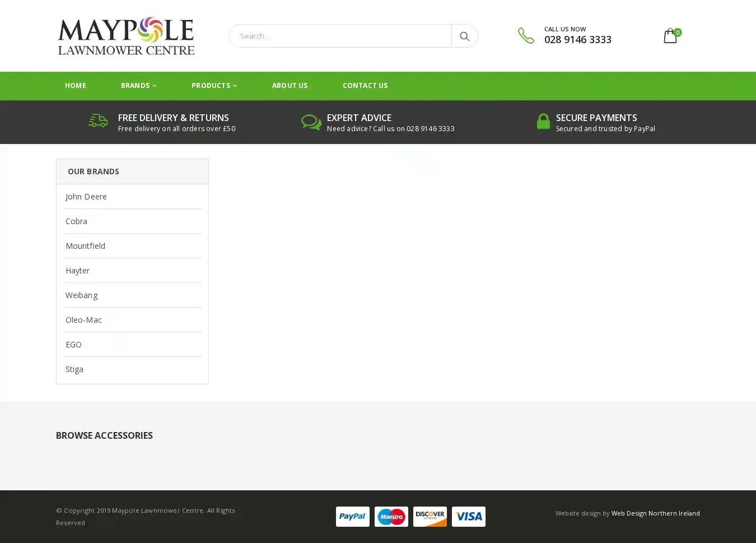Click the Visa card badge
The image size is (756, 543).
pyautogui.click(x=469, y=517)
